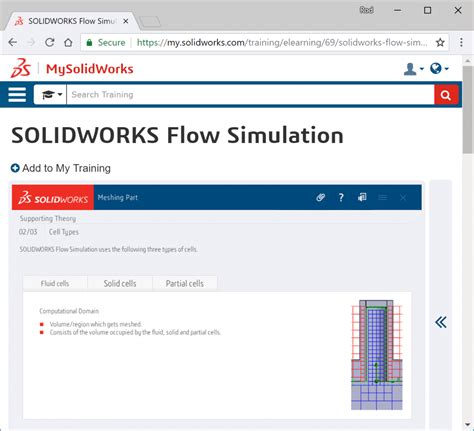474x431 pixels.
Task: Open Chrome three-dot menu
Action: pyautogui.click(x=461, y=42)
